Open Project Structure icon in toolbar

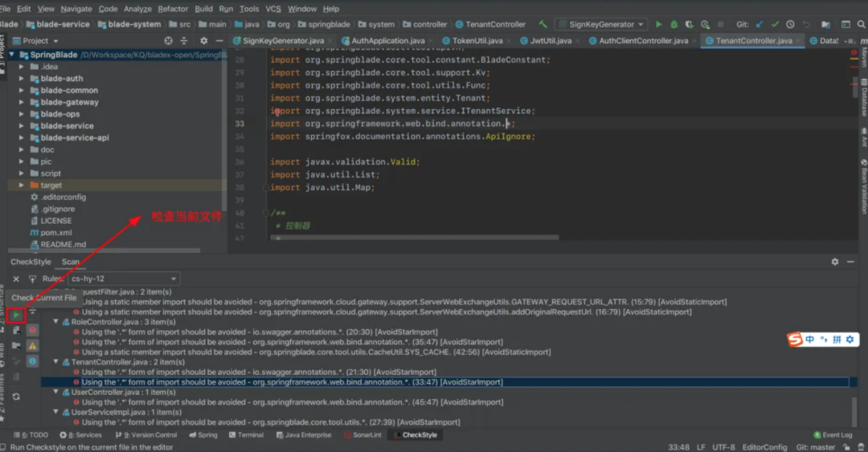click(825, 24)
